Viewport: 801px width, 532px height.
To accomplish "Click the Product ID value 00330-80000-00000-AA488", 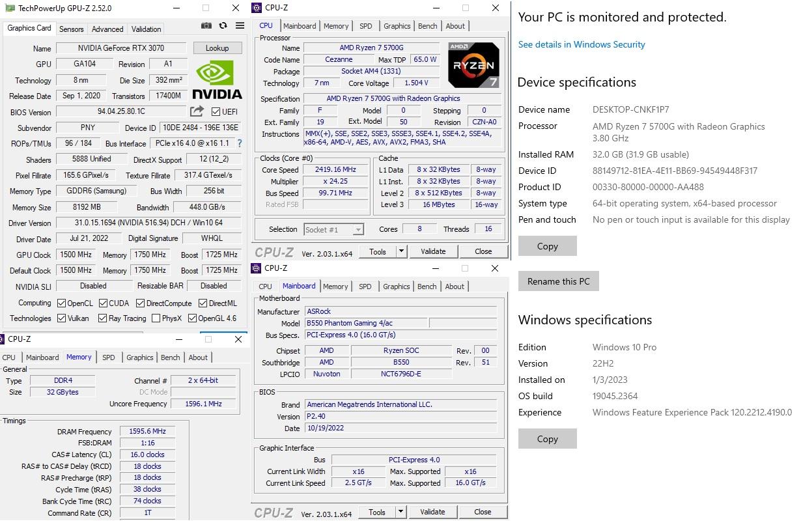I will 648,187.
